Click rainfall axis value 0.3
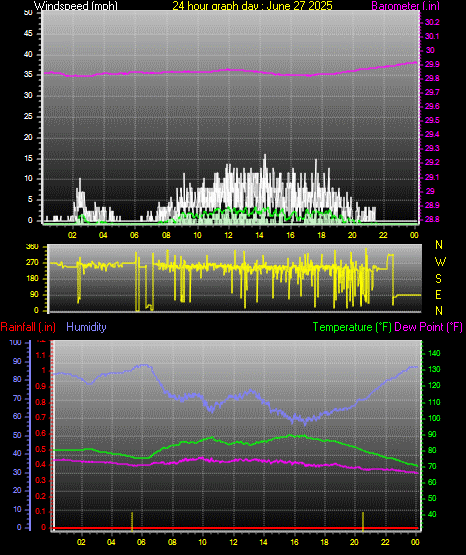Viewport: 466px width, 555px height. click(x=41, y=480)
